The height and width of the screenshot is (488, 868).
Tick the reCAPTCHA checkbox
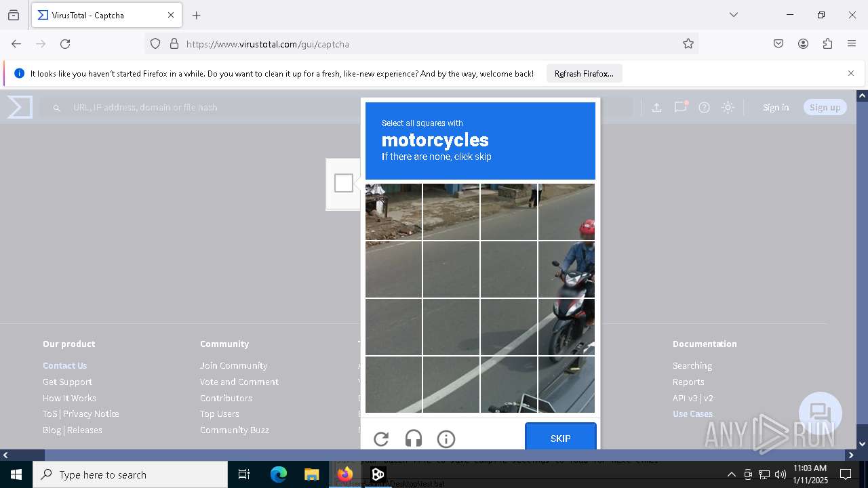[344, 183]
